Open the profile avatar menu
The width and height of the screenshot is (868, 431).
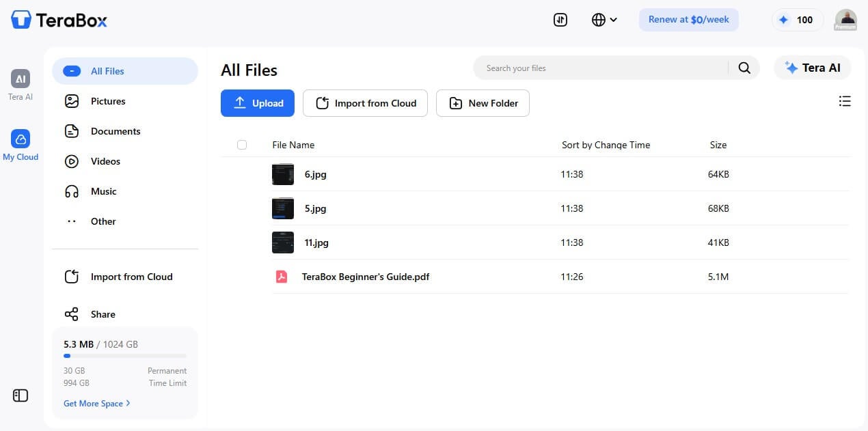845,20
